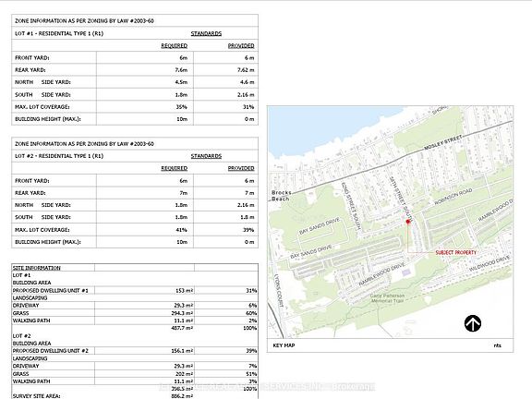Click the SURVEY SITE AREA label
This screenshot has width=532, height=399.
(36, 396)
